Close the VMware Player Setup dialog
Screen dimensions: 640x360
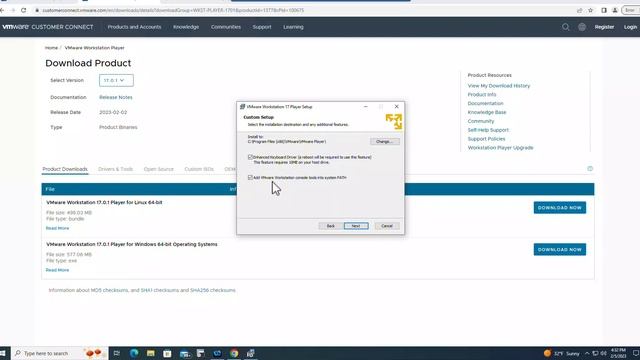pyautogui.click(x=396, y=107)
